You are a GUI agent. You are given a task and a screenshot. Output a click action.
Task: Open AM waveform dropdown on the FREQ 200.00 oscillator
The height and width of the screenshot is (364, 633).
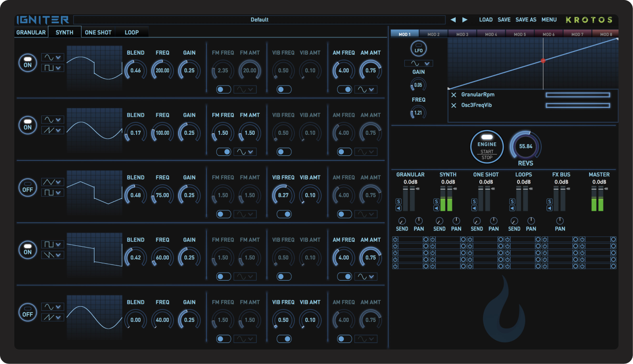(366, 90)
